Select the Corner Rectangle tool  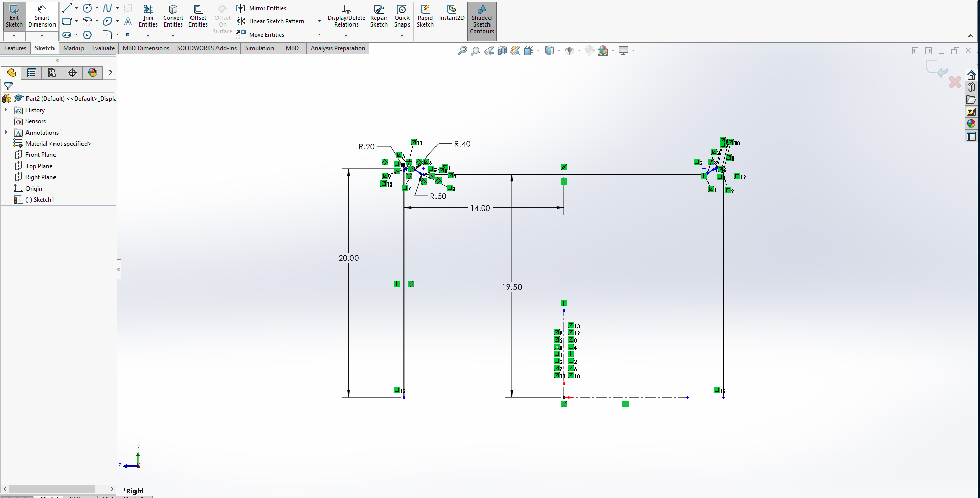tap(67, 21)
